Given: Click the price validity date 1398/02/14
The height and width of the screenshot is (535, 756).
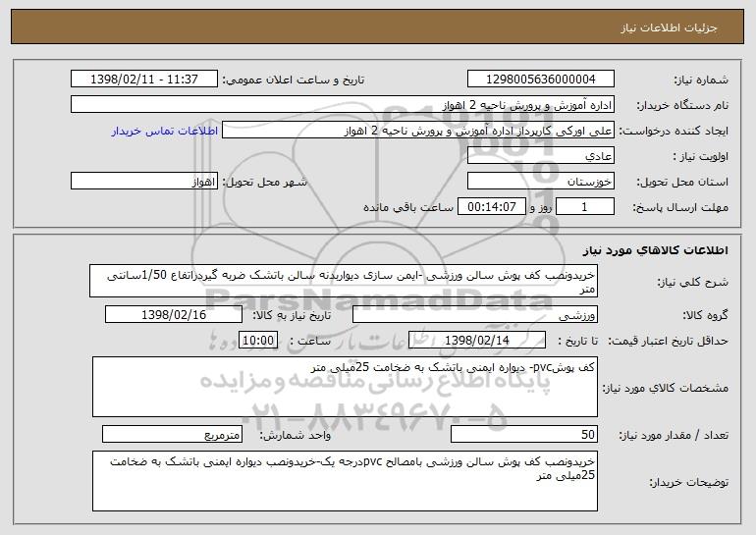Looking at the screenshot, I should click(477, 340).
